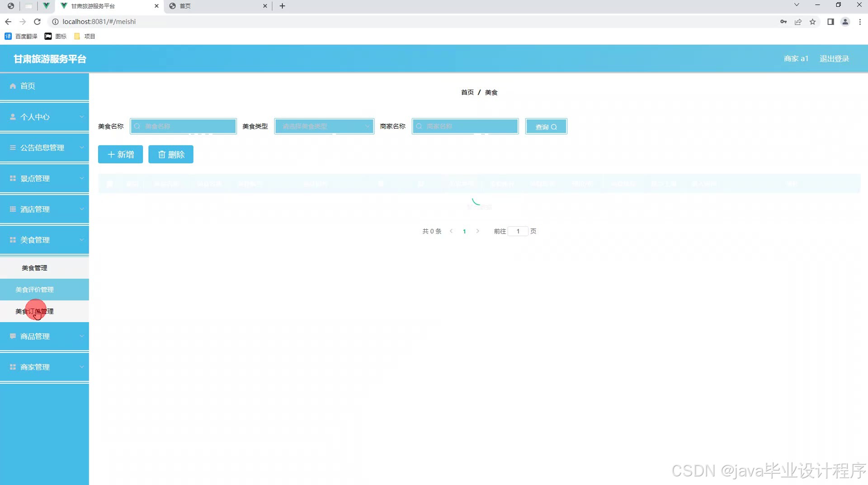868x485 pixels.
Task: Open the 美食类型 dropdown
Action: point(324,126)
